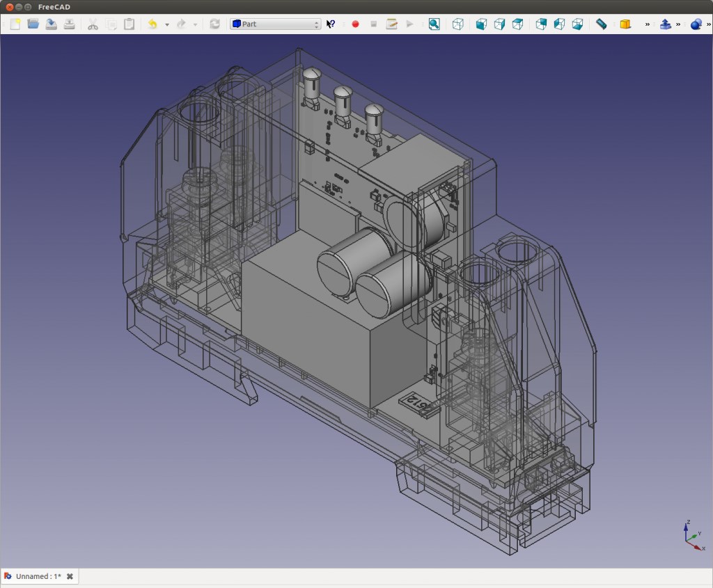Image resolution: width=713 pixels, height=588 pixels.
Task: Click the Fit All magnifier icon
Action: point(434,24)
